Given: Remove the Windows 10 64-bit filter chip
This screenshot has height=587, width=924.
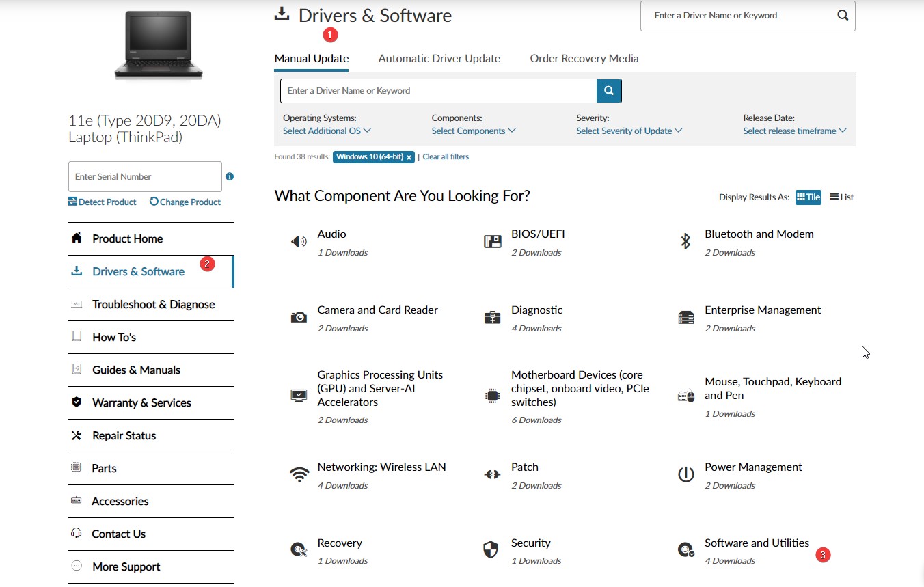Looking at the screenshot, I should [x=409, y=156].
